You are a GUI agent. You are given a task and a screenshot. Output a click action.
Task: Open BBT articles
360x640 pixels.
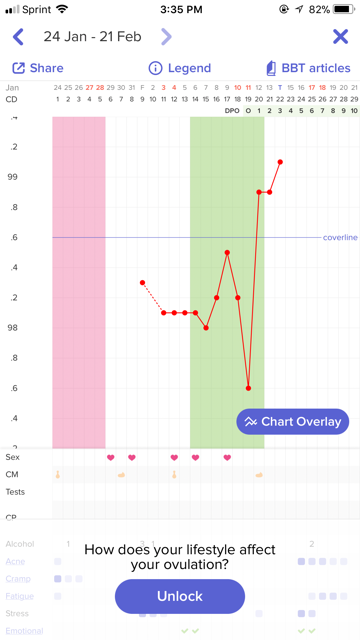pyautogui.click(x=308, y=68)
